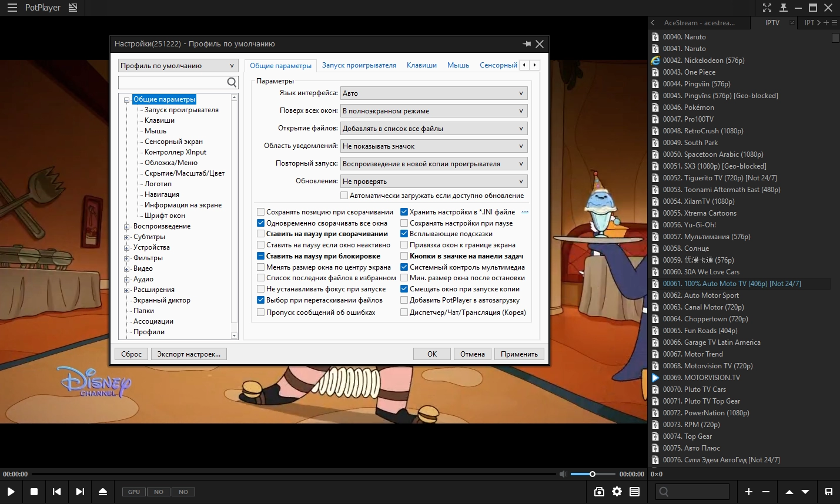Open the 'Язык интерфейса' dropdown
This screenshot has height=504, width=840.
click(x=434, y=93)
